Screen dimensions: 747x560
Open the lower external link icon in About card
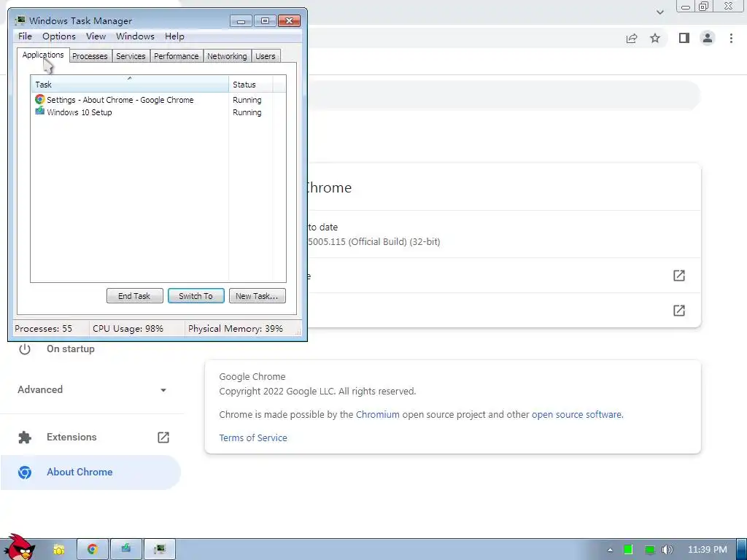pos(679,311)
